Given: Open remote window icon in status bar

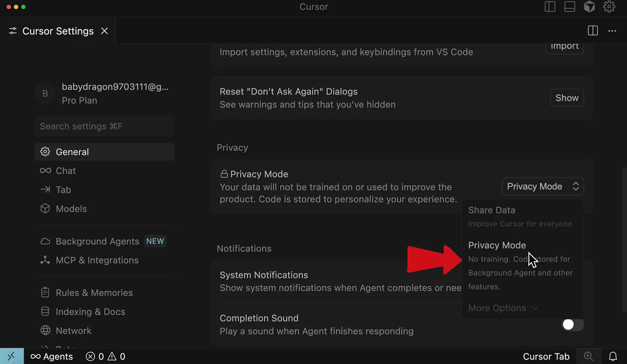Looking at the screenshot, I should pos(12,356).
